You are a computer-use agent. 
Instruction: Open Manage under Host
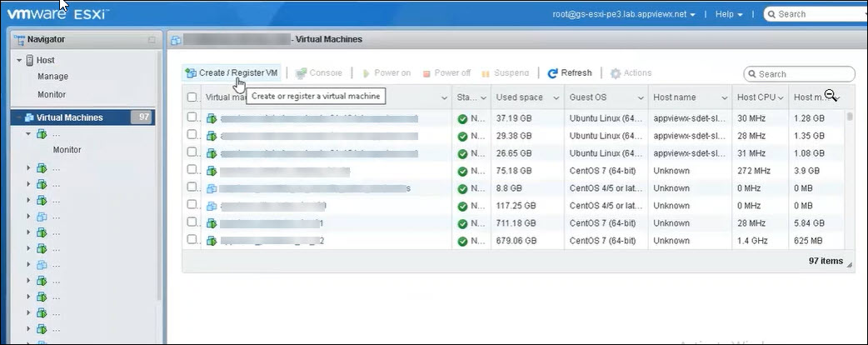click(53, 77)
